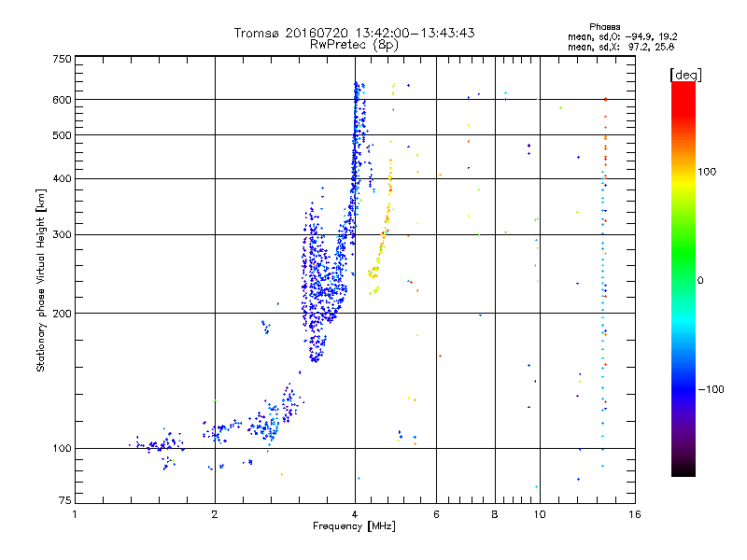Click the '300' y-axis tick label
747x560 pixels.
[x=62, y=234]
